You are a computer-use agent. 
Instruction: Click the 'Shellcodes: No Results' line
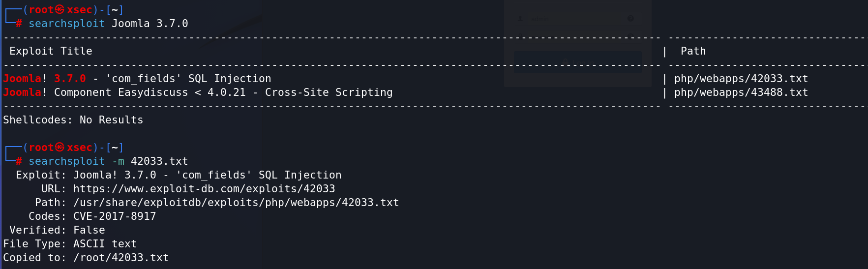click(x=73, y=120)
